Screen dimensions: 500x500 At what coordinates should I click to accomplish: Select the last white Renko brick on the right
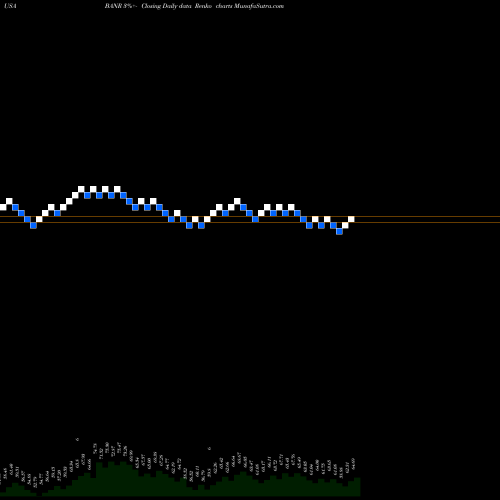[351, 219]
